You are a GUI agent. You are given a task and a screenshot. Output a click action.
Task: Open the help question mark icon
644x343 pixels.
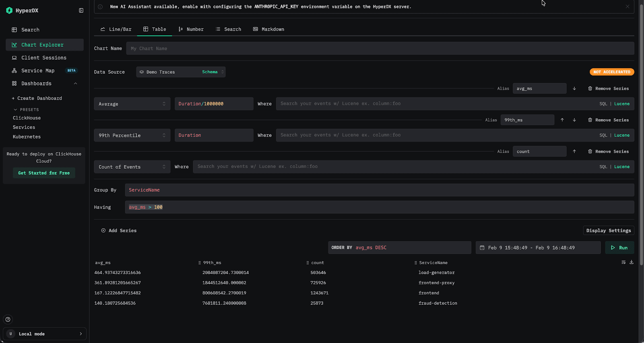click(x=8, y=320)
